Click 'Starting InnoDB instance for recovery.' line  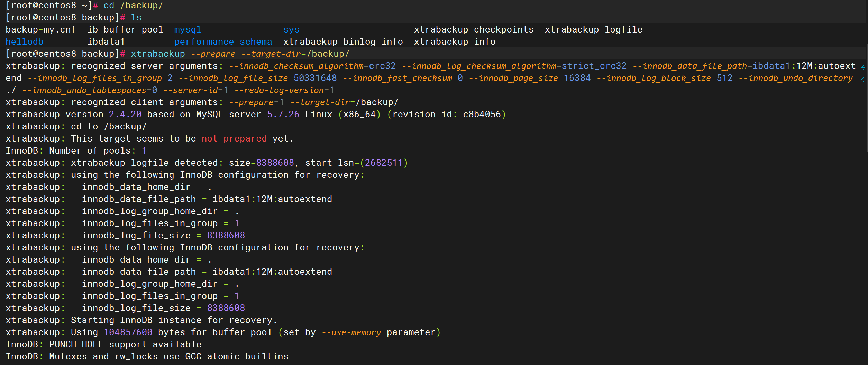tap(174, 320)
